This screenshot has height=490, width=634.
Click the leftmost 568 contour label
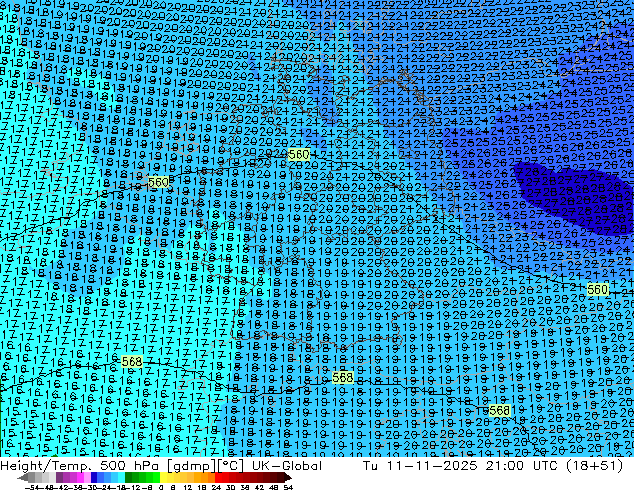click(x=132, y=361)
